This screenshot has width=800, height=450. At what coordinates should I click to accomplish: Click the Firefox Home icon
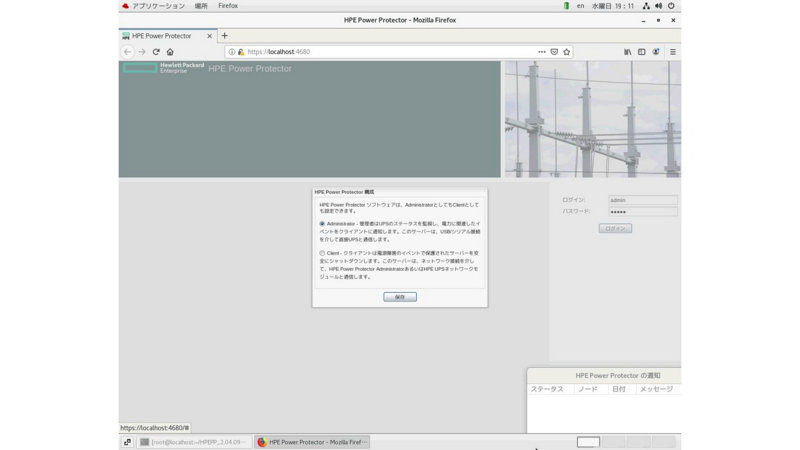[x=170, y=52]
